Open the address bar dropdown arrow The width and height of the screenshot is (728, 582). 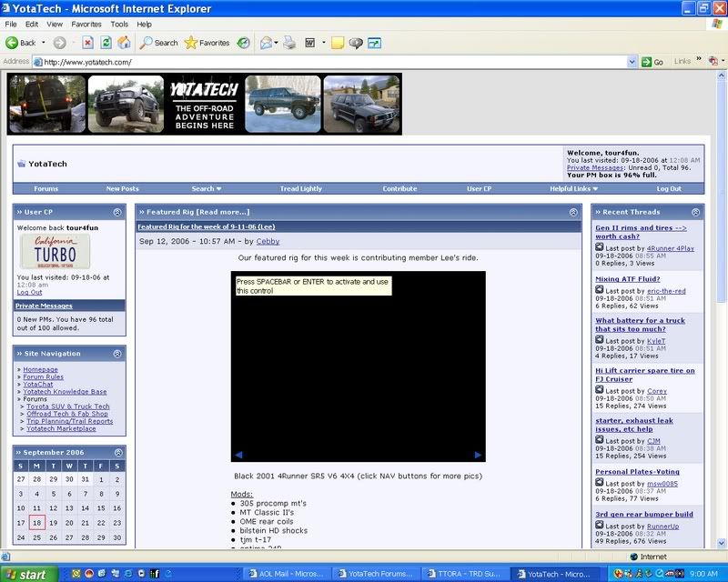point(632,62)
